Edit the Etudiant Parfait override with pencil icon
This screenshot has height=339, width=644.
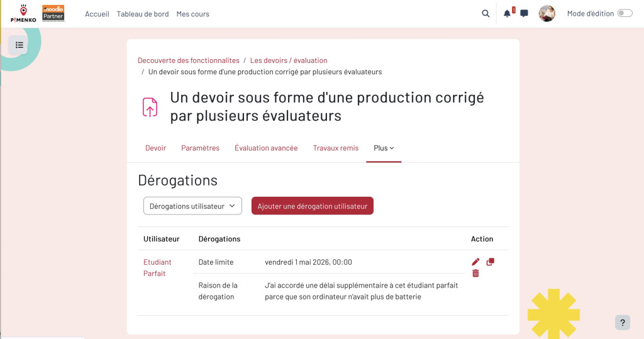pos(475,262)
